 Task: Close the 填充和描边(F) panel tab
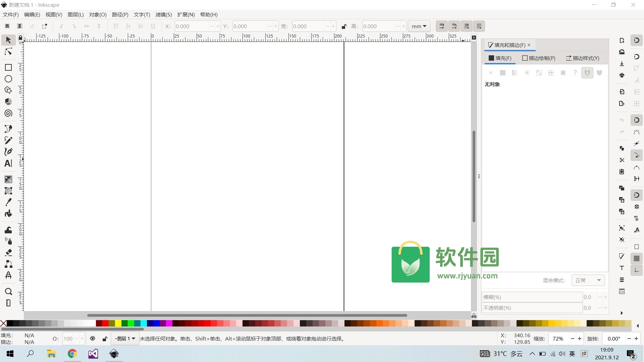click(529, 45)
